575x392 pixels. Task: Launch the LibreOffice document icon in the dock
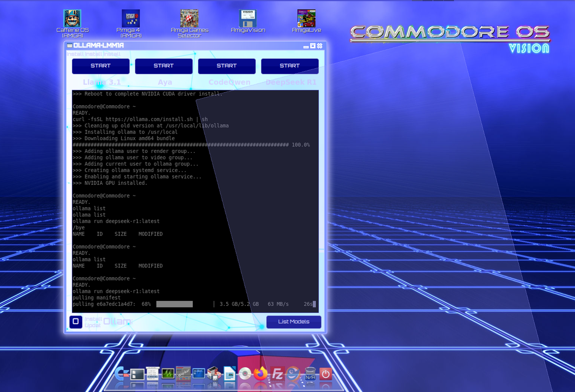point(230,374)
